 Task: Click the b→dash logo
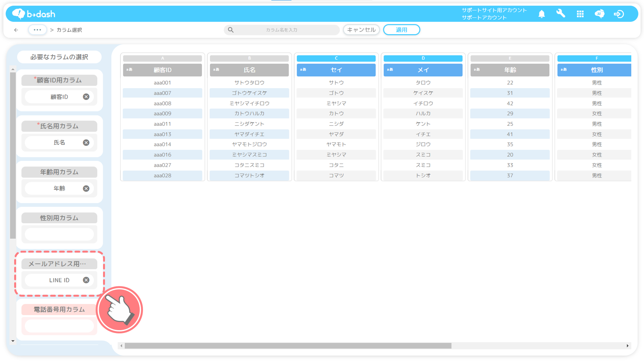coord(34,14)
